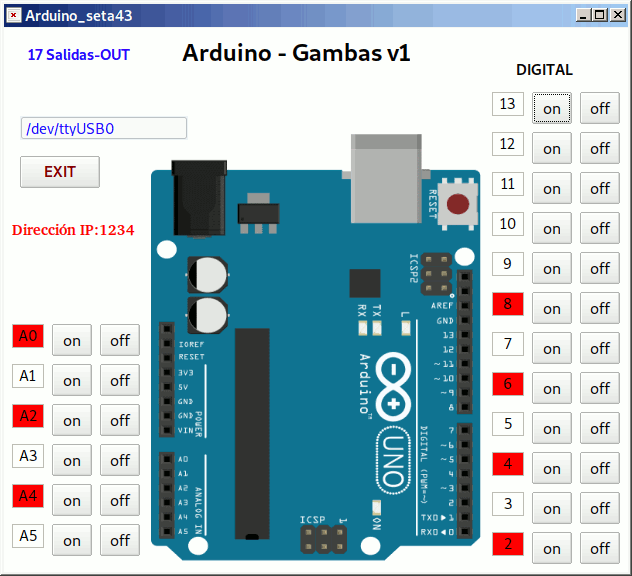Click the red RESET button on board
Image resolution: width=632 pixels, height=576 pixels.
(x=458, y=204)
